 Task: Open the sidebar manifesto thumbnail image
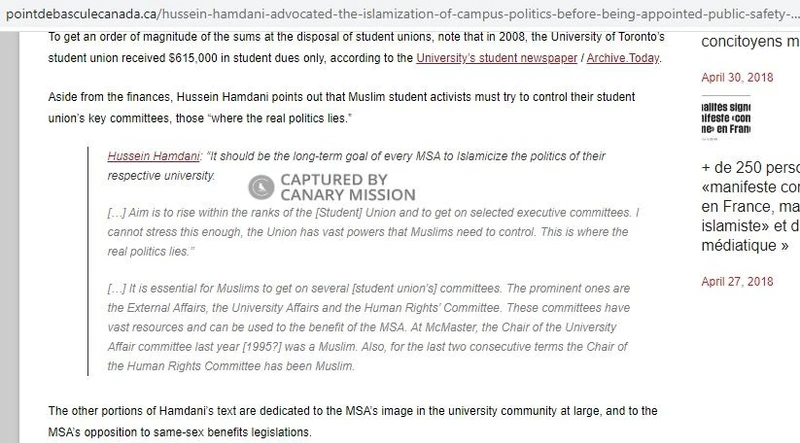click(x=741, y=124)
